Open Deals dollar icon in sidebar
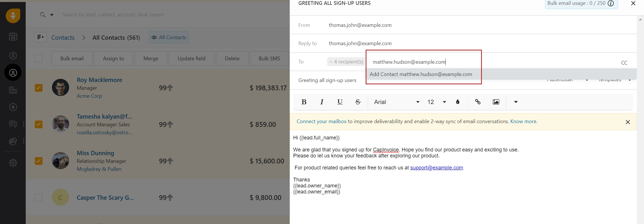Screen dimensions: 644x224 pyautogui.click(x=13, y=107)
